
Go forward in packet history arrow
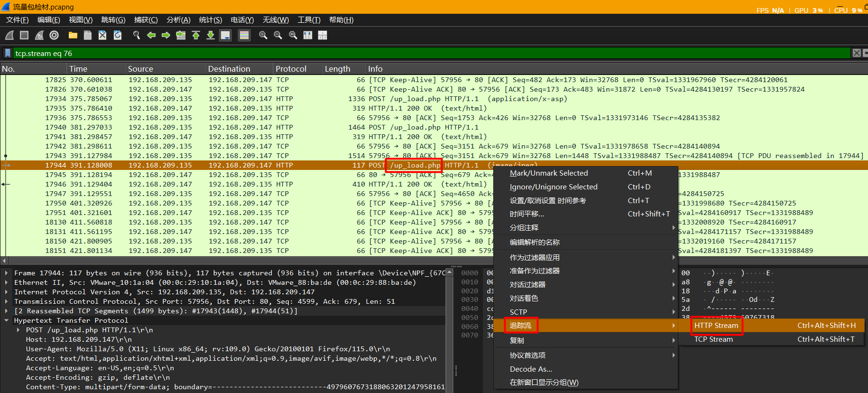(x=166, y=35)
